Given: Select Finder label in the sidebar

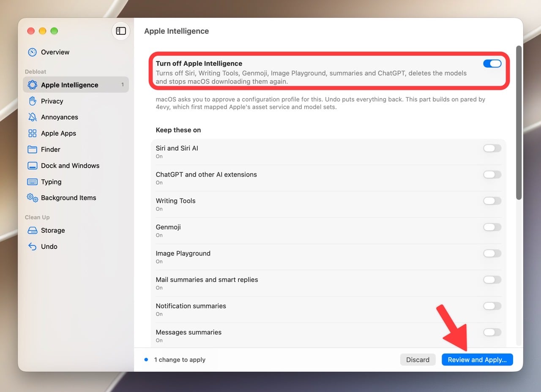Looking at the screenshot, I should (x=51, y=150).
